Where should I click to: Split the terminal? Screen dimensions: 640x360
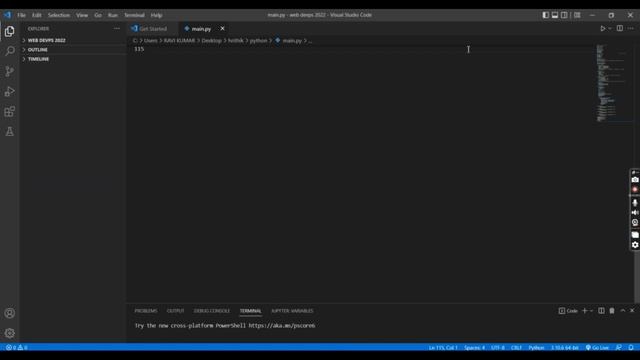[x=601, y=311]
